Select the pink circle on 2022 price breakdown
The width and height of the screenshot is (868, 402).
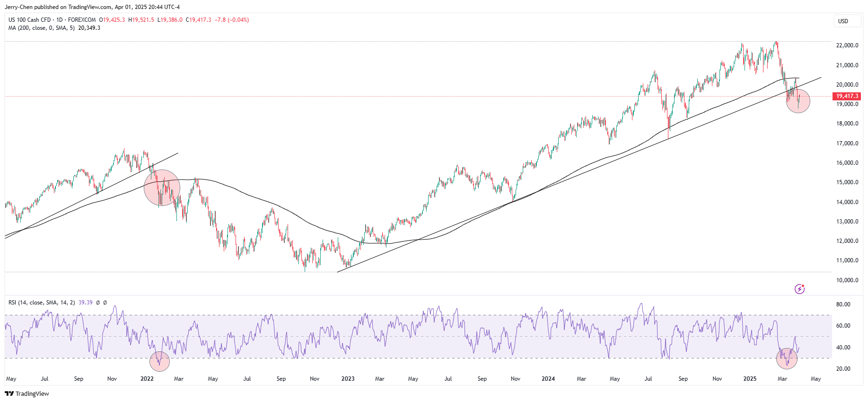click(162, 188)
